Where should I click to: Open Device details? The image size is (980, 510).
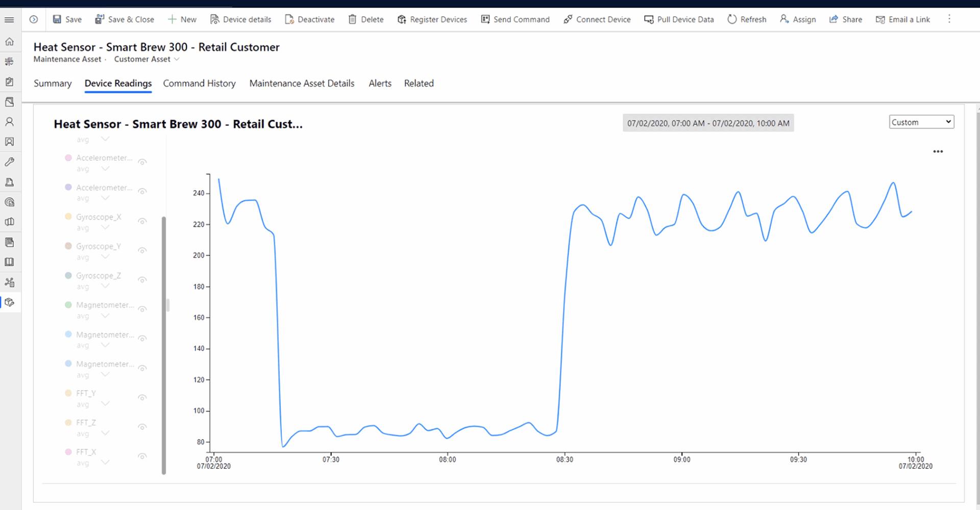[240, 19]
